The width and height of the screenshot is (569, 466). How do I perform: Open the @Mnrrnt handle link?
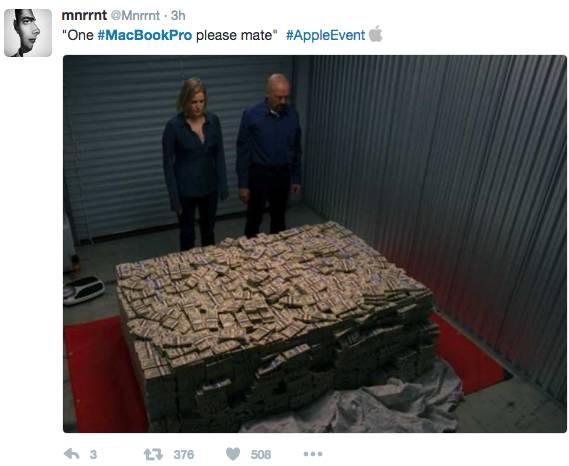coord(135,15)
